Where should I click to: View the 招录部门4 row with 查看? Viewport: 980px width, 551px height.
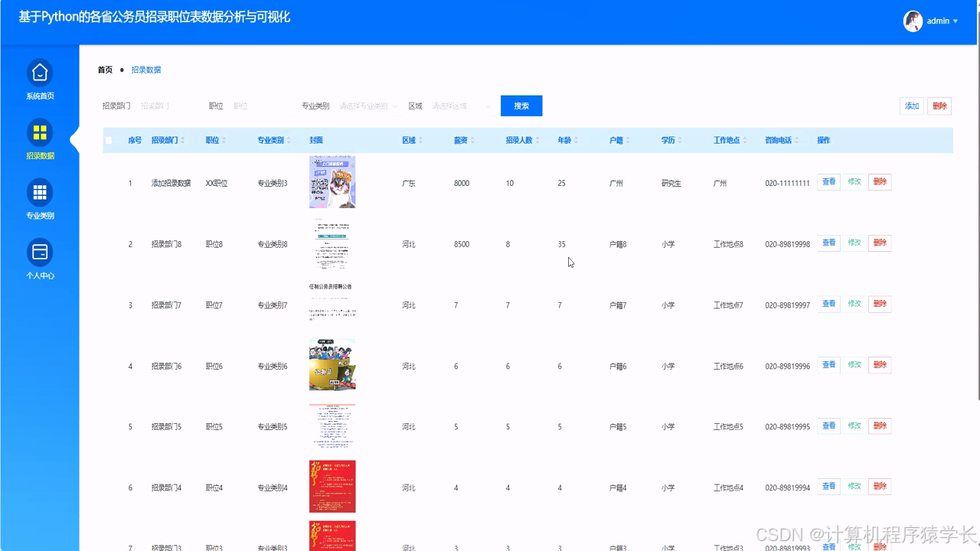click(829, 486)
